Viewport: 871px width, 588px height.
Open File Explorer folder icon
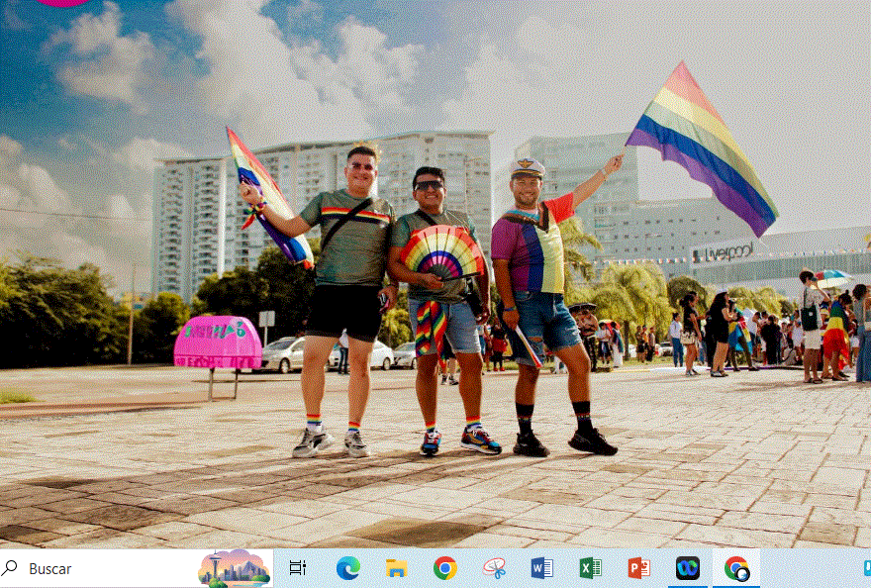tap(396, 568)
